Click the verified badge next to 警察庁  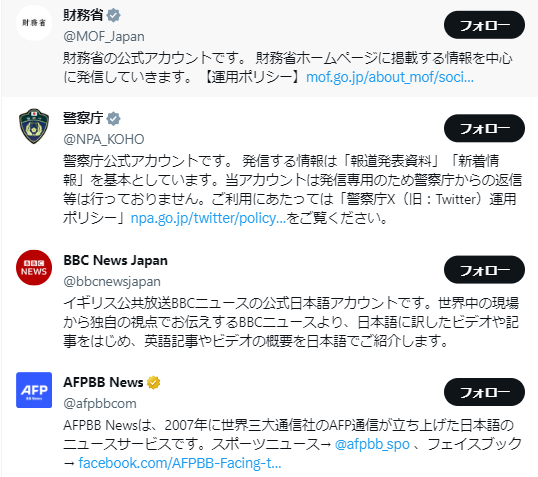(x=114, y=119)
